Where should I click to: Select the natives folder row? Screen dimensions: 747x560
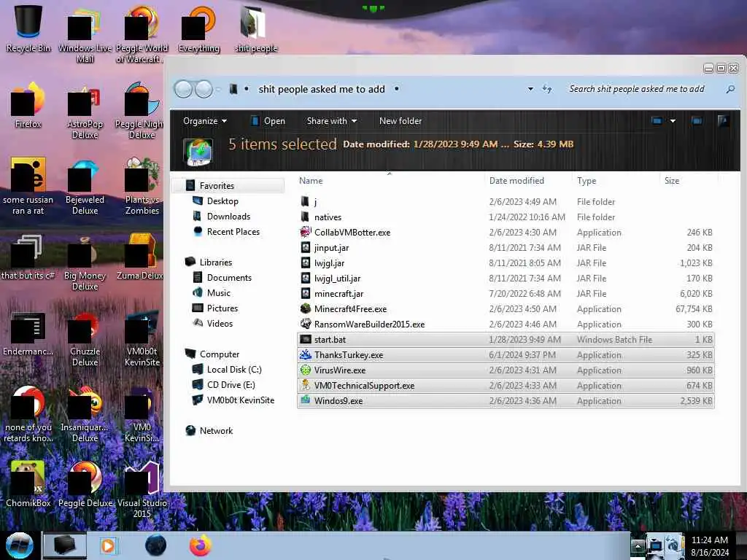pos(506,217)
